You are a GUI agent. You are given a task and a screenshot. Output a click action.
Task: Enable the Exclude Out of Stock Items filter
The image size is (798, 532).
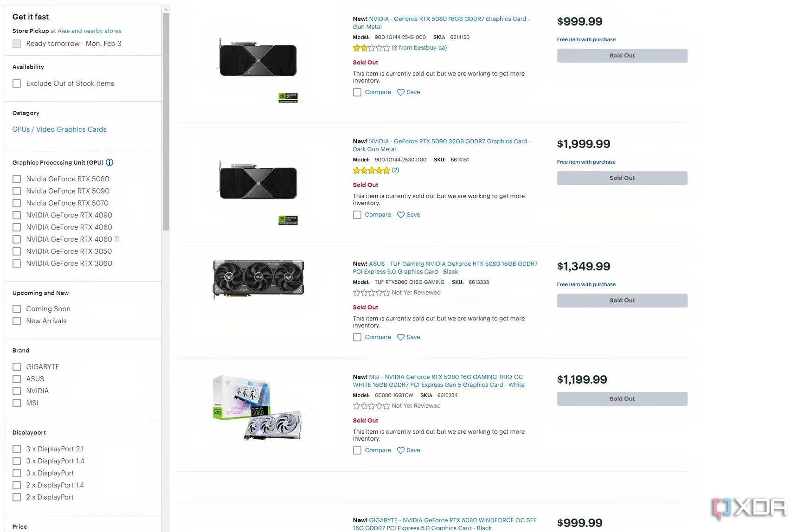pos(17,83)
